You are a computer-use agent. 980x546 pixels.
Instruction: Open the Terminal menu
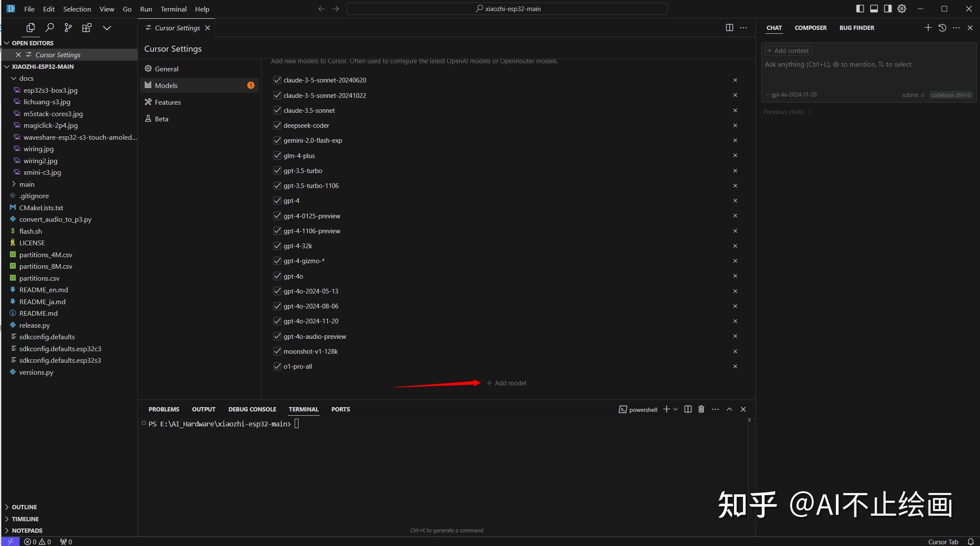[173, 9]
